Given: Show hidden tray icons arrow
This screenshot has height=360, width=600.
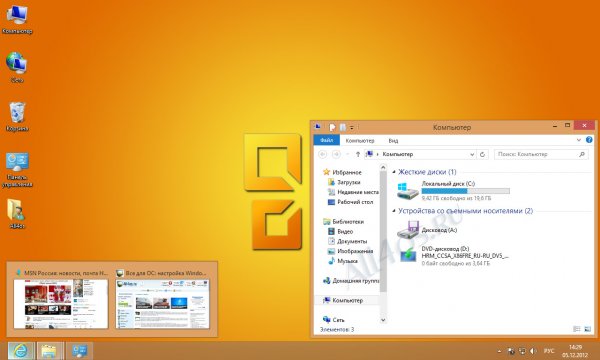Looking at the screenshot, I should click(x=499, y=351).
